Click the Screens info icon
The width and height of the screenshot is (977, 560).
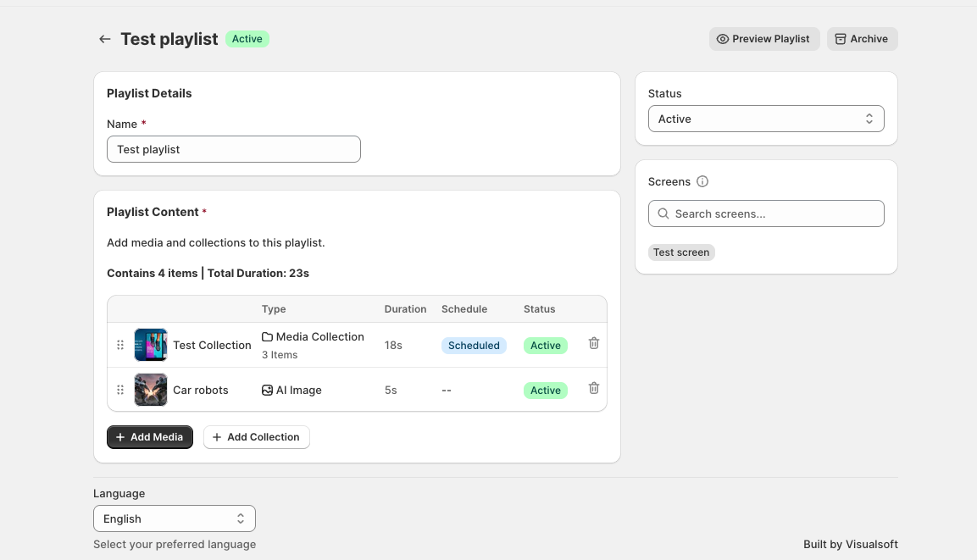[x=702, y=181]
